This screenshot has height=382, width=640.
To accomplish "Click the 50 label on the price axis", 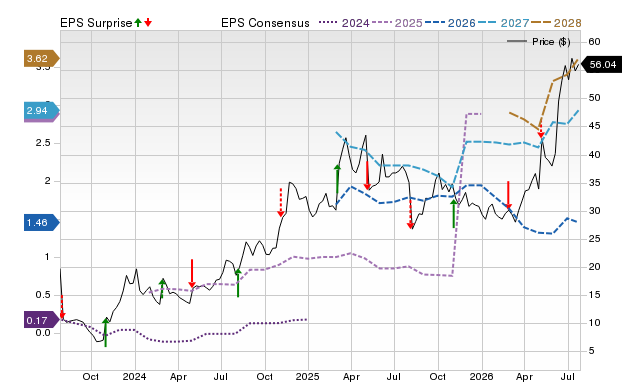I will pos(594,98).
